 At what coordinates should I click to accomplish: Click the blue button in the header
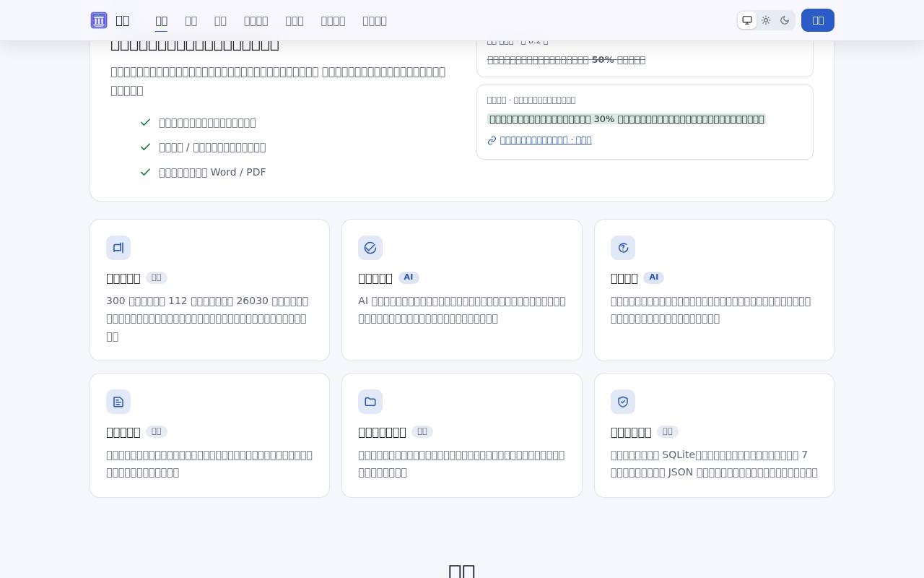(x=818, y=20)
